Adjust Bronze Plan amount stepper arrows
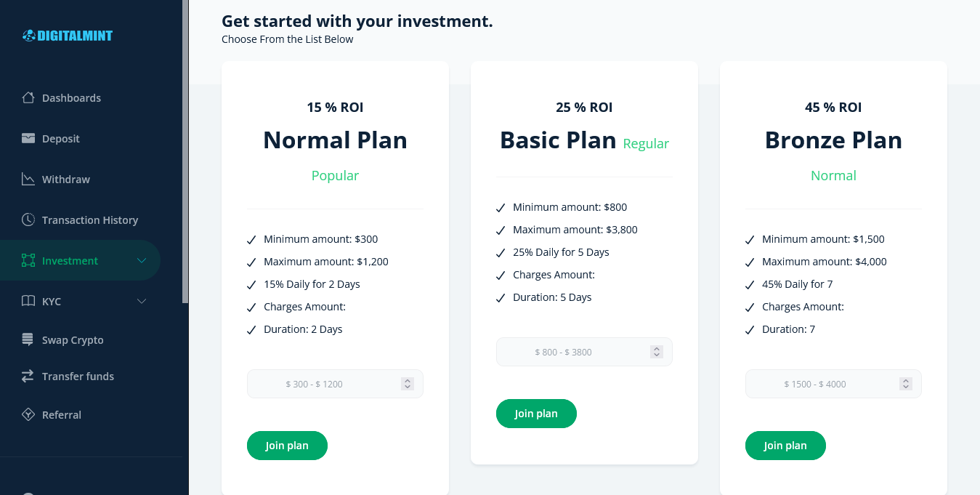980x495 pixels. click(906, 384)
